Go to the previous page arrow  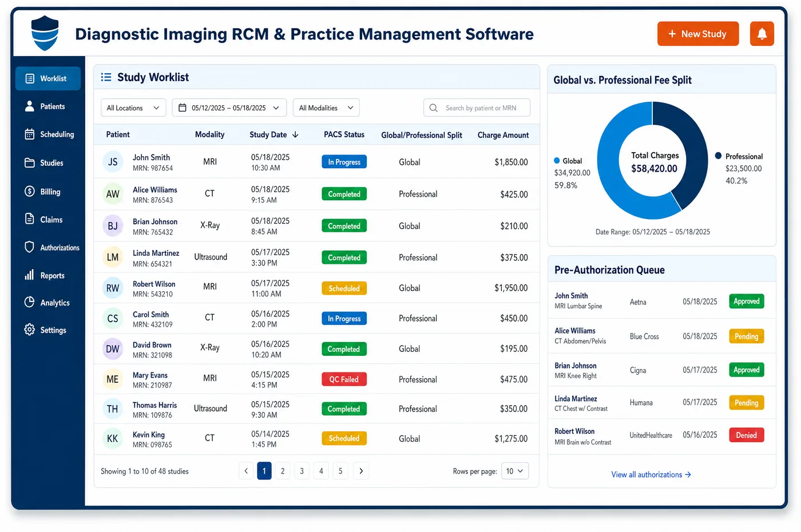pyautogui.click(x=246, y=471)
